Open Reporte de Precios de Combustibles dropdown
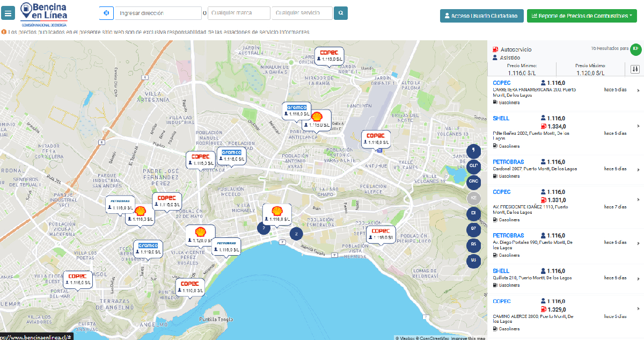The height and width of the screenshot is (340, 644). click(x=581, y=16)
